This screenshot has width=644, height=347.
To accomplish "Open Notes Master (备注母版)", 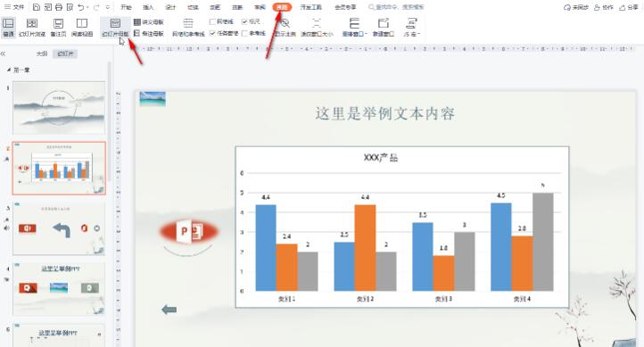I will click(149, 33).
